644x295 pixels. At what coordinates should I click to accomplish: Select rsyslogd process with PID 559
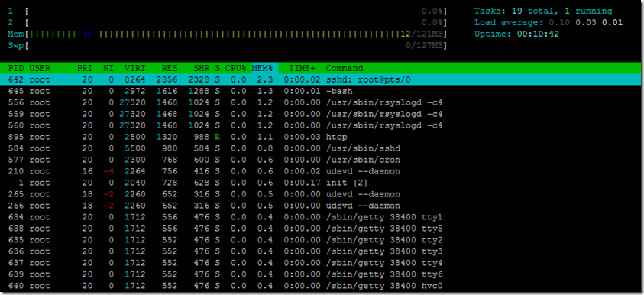(x=320, y=114)
